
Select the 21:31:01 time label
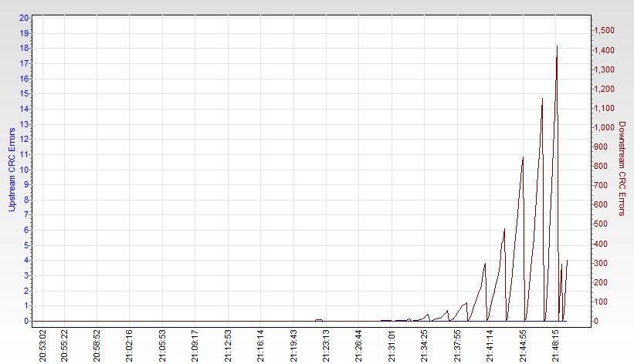pos(392,345)
